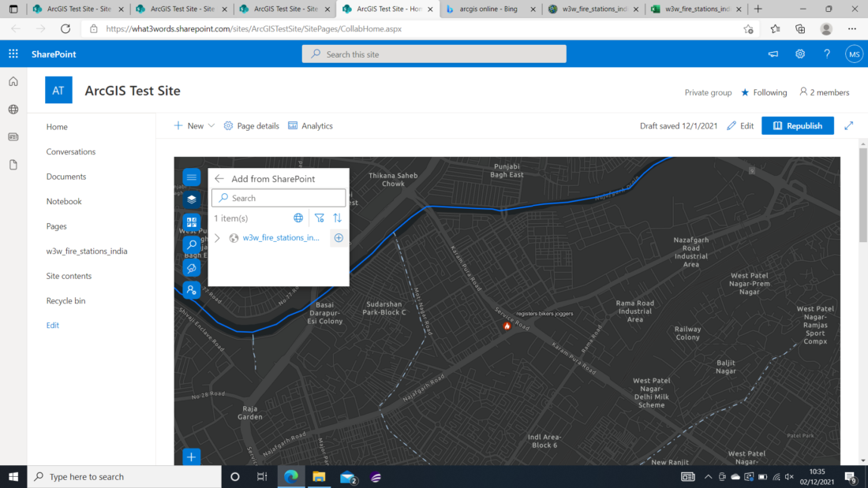Click the Search box in Add from SharePoint

(279, 198)
